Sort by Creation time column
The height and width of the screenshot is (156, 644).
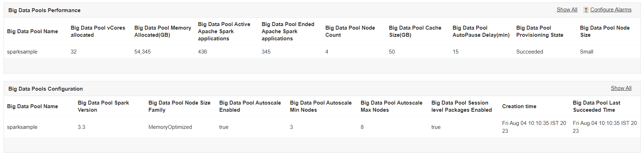(x=519, y=106)
